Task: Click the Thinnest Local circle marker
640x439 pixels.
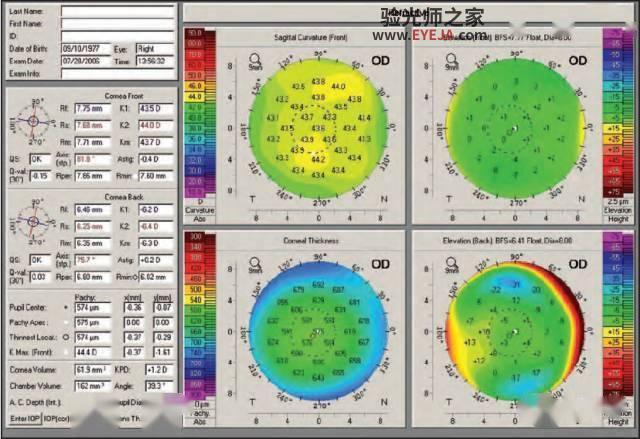Action: tap(66, 337)
